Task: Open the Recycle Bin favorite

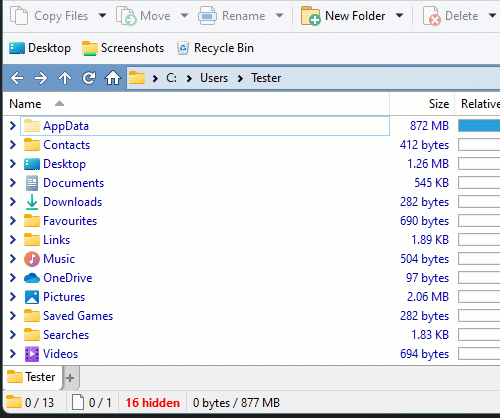Action: [x=215, y=48]
